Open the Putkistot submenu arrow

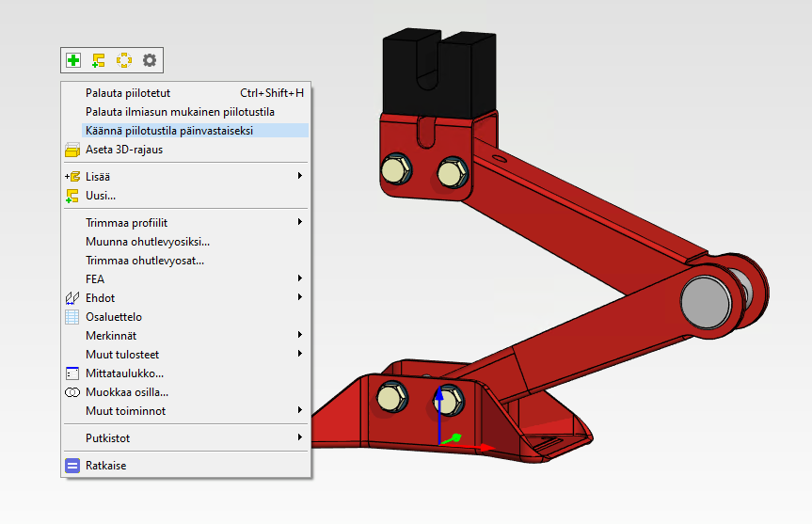(299, 438)
